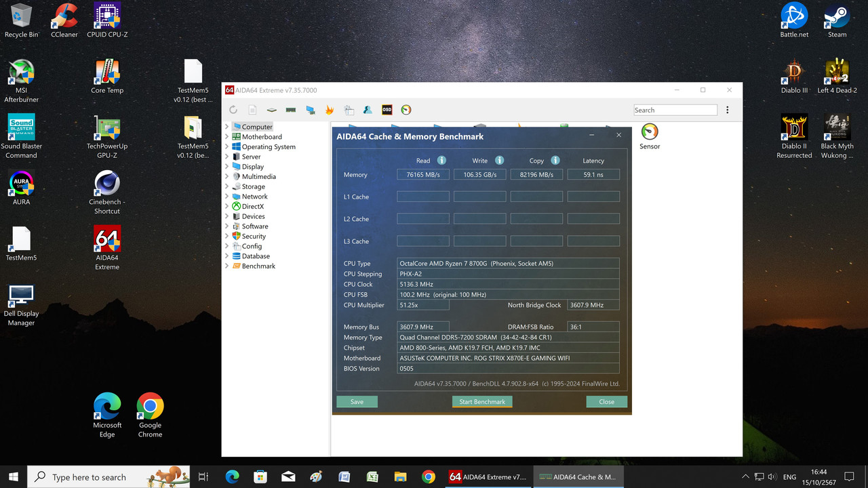Click the empty L1 Cache Read field
The image size is (868, 488).
[x=423, y=197]
